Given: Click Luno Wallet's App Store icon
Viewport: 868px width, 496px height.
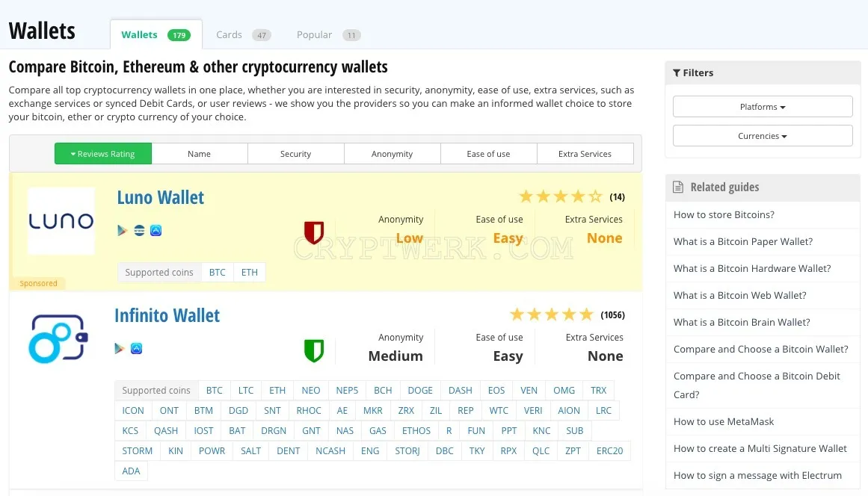Looking at the screenshot, I should click(x=156, y=231).
